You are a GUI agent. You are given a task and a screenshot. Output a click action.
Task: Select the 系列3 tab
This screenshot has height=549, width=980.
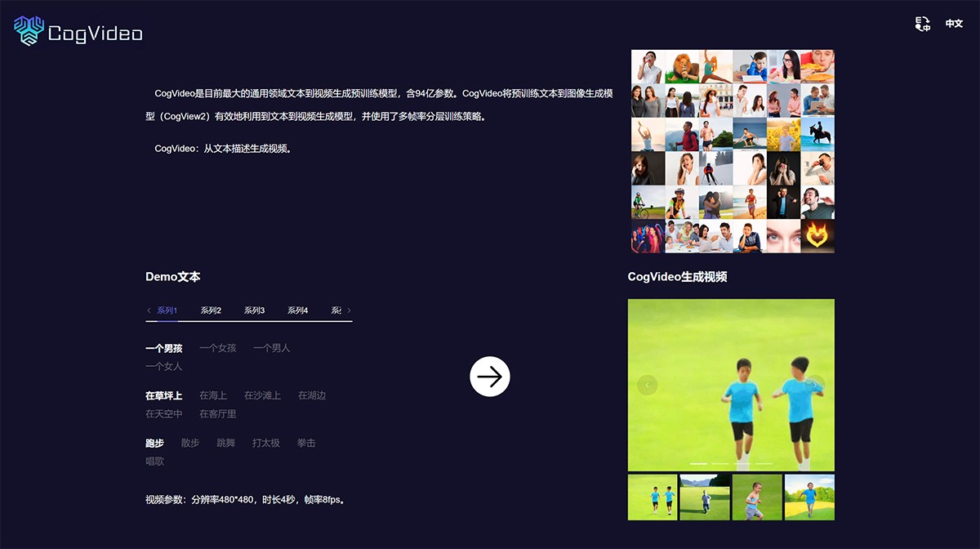pyautogui.click(x=254, y=310)
